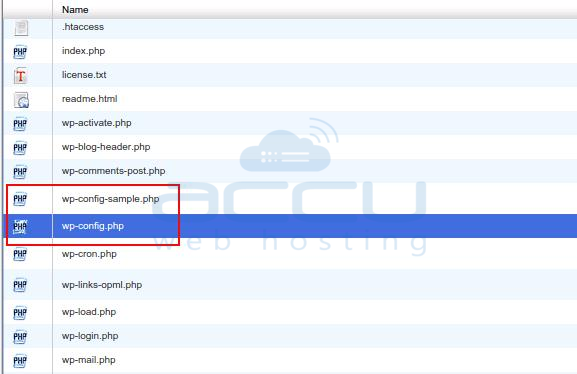
Task: Select the wp-cron.php file name
Action: click(x=89, y=254)
